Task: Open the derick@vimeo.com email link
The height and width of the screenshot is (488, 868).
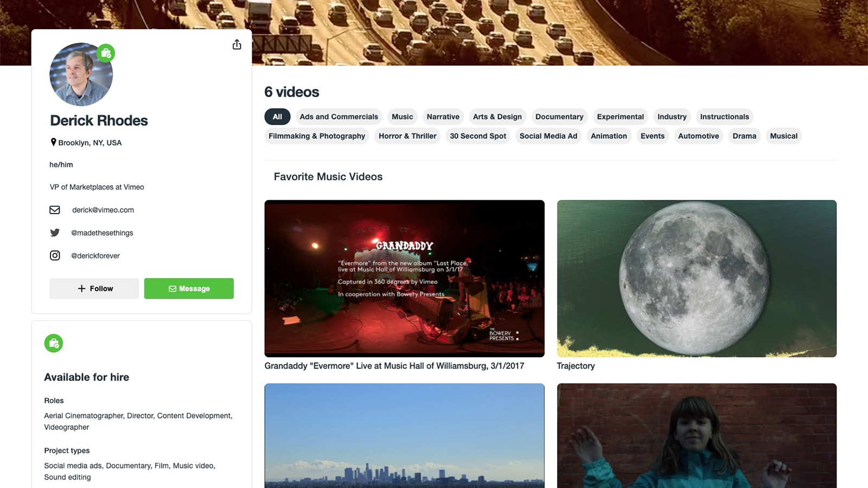Action: (103, 210)
